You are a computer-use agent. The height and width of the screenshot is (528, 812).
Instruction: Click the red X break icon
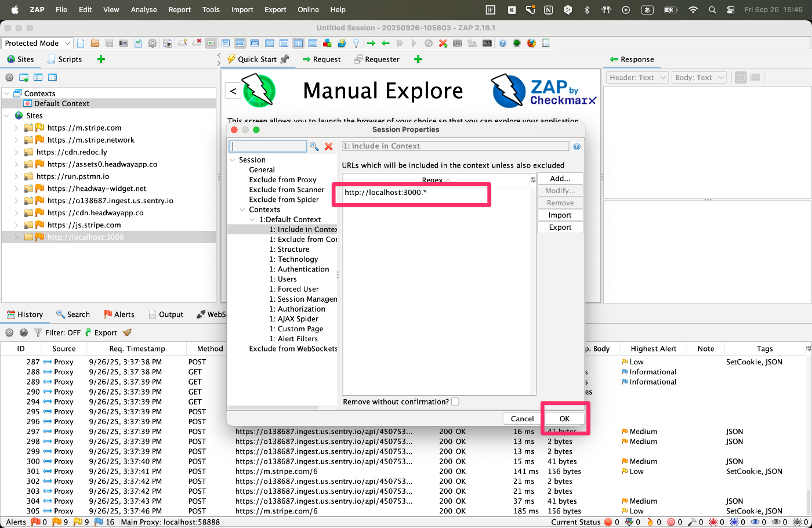(443, 43)
